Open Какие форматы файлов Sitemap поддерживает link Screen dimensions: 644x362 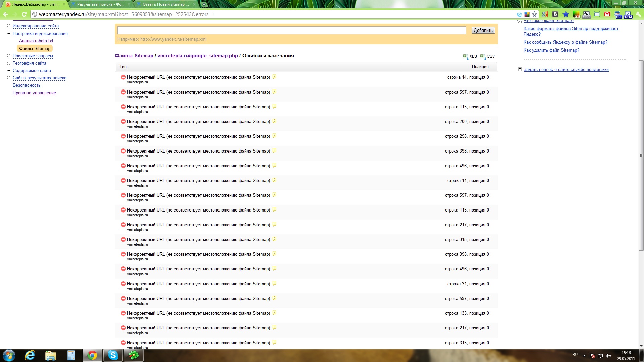tap(571, 31)
